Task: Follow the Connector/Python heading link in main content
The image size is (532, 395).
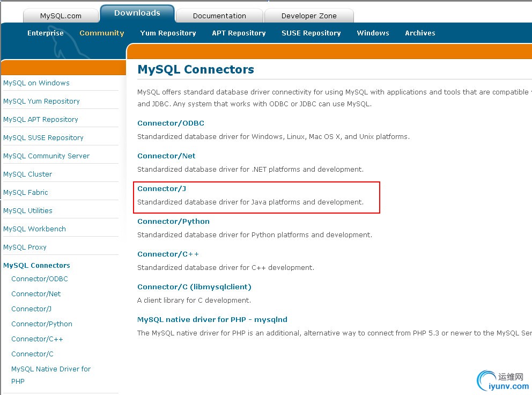Action: pos(173,222)
